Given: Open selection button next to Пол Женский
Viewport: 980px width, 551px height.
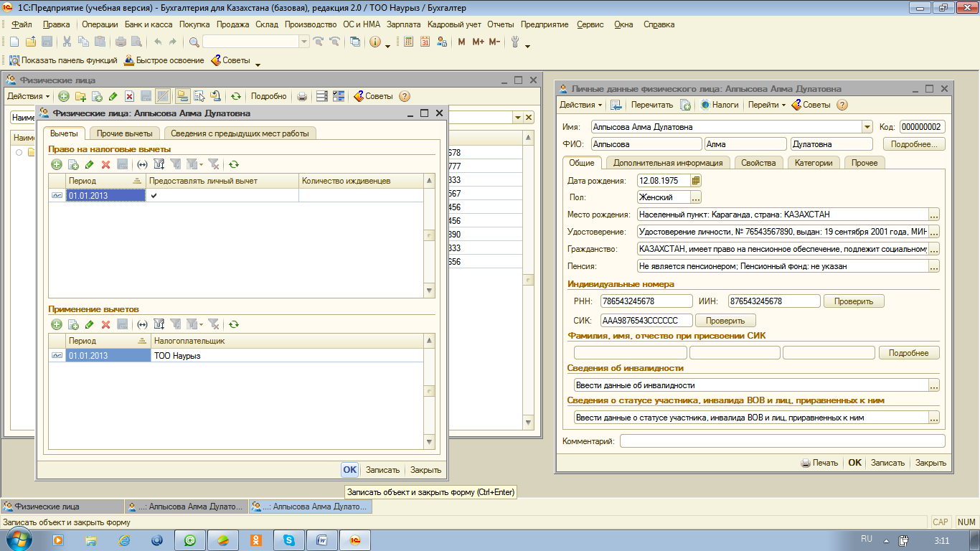Looking at the screenshot, I should (696, 197).
